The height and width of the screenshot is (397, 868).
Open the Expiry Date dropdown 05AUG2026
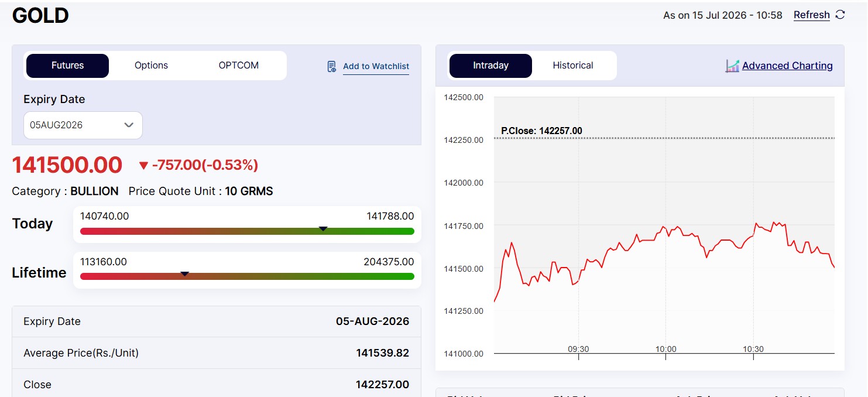(x=83, y=125)
